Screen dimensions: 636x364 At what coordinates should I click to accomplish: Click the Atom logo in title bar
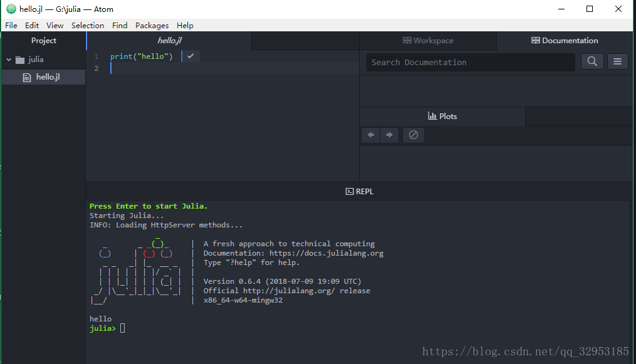point(11,9)
